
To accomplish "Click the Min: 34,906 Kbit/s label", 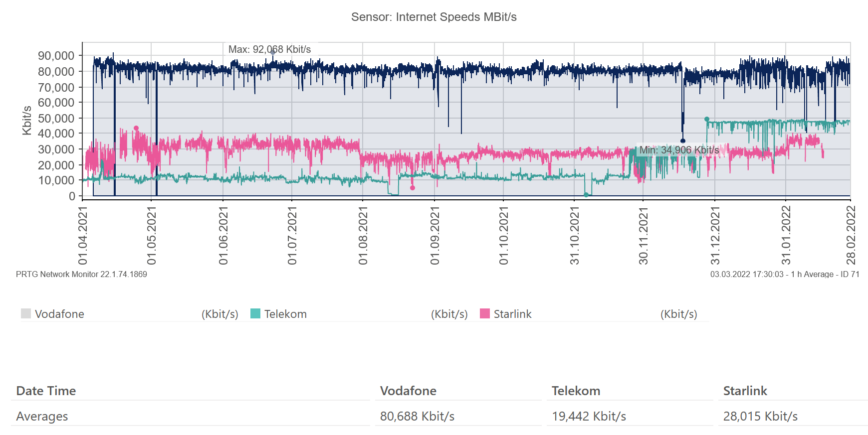I will [679, 150].
